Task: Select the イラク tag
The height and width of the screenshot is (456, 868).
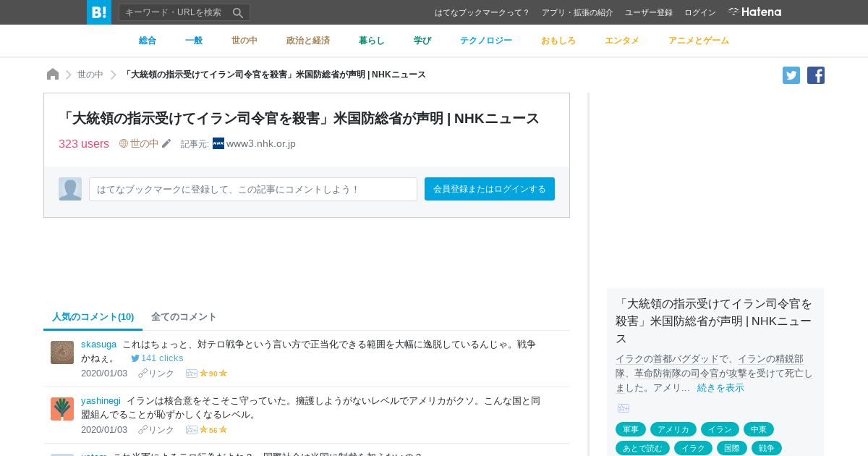Action: [x=693, y=448]
